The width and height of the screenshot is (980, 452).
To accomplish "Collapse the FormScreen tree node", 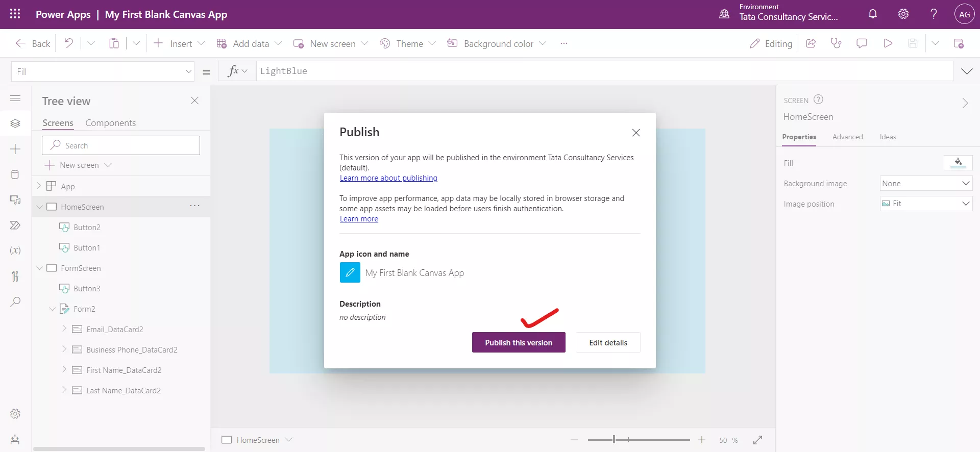I will (39, 268).
